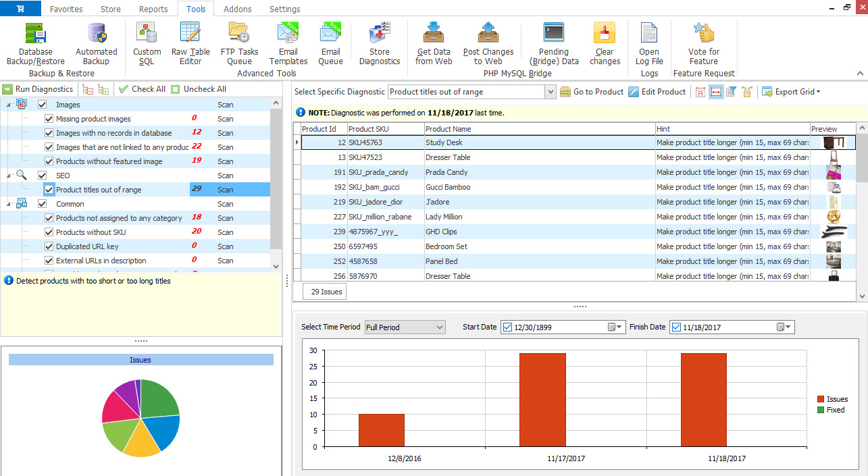Uncheck Images with no records in database
Image resolution: width=868 pixels, height=476 pixels.
tap(49, 133)
